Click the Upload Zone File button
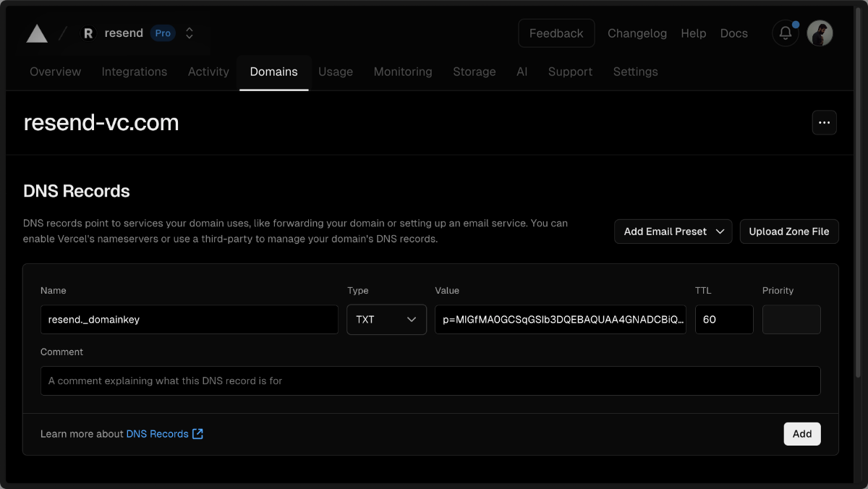The width and height of the screenshot is (868, 489). coord(789,231)
